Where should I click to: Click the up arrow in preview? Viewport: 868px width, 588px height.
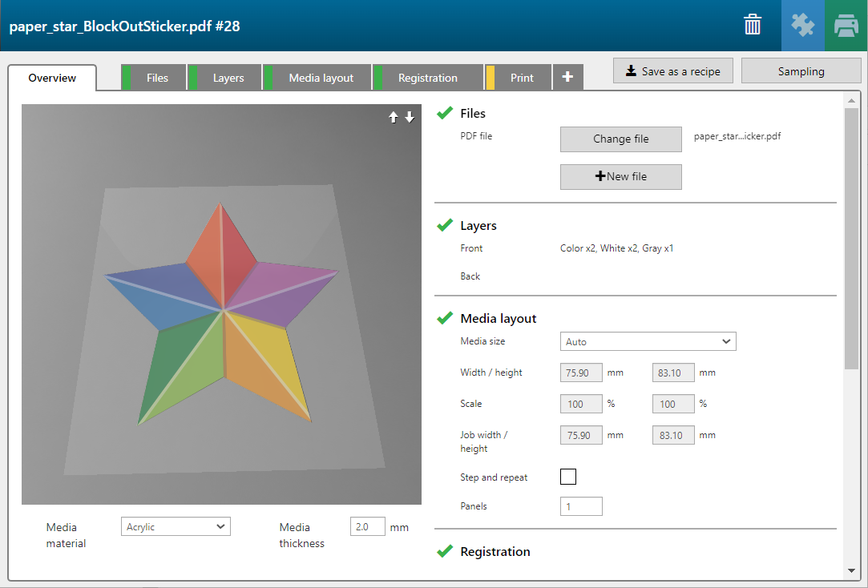[394, 117]
